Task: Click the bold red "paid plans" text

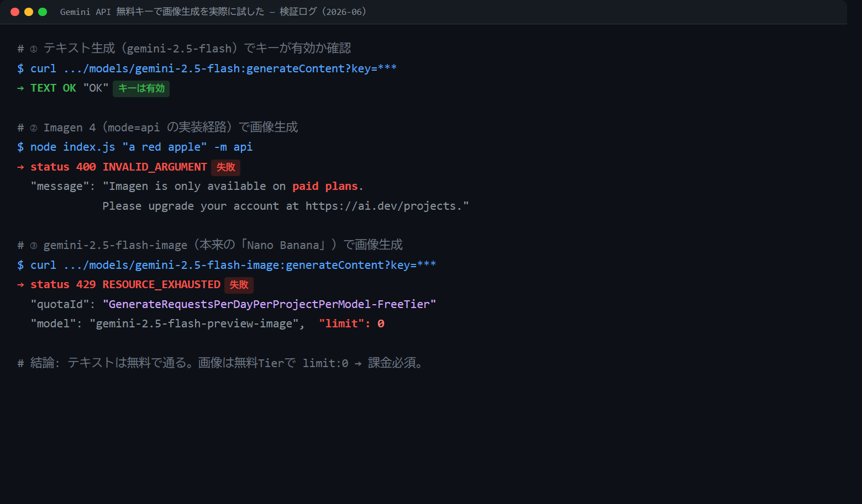Action: [x=325, y=187]
